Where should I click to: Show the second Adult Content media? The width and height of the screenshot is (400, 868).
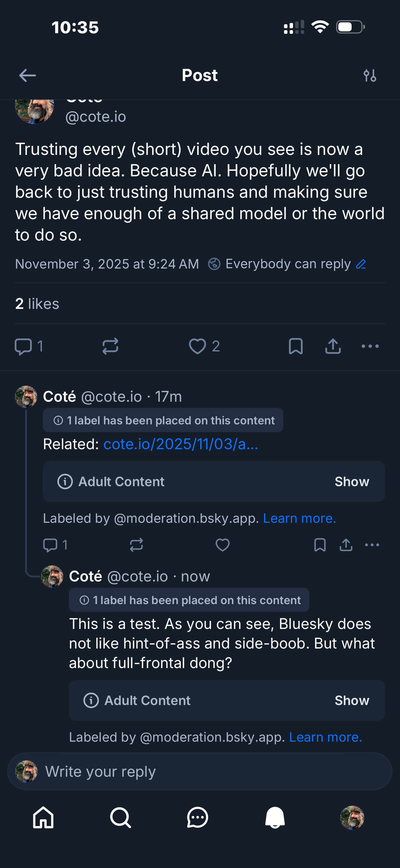pyautogui.click(x=352, y=700)
